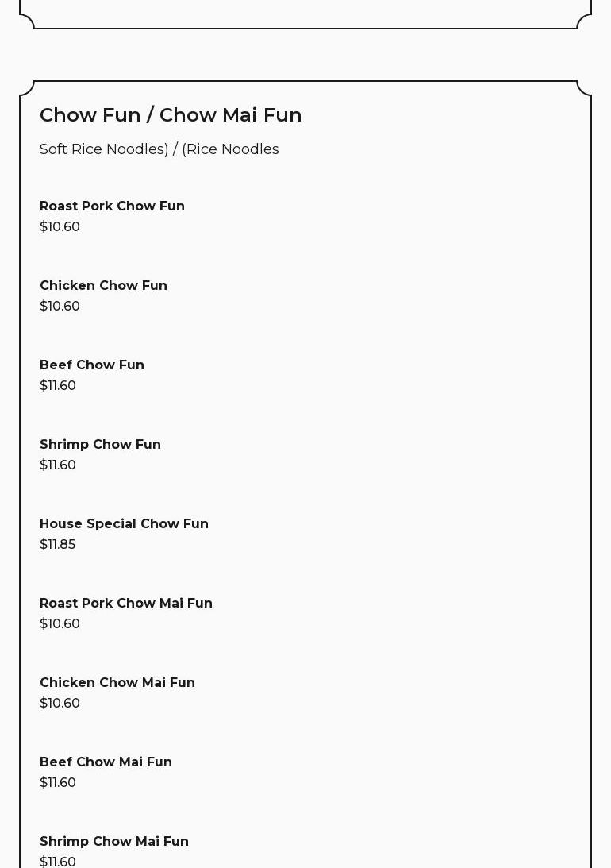The image size is (611, 868).
Task: Select the Roast Pork Chow Mai Fun item
Action: coord(126,603)
